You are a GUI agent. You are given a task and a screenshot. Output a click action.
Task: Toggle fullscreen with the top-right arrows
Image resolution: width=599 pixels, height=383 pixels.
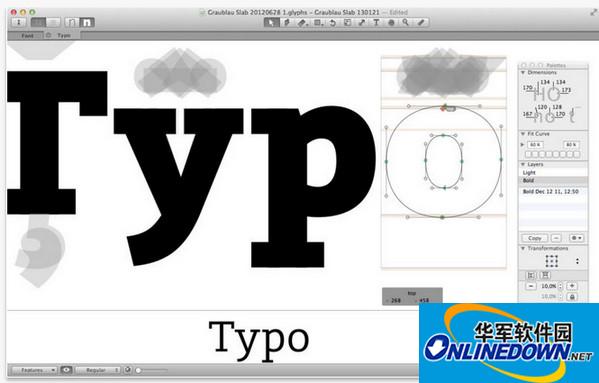click(x=593, y=12)
